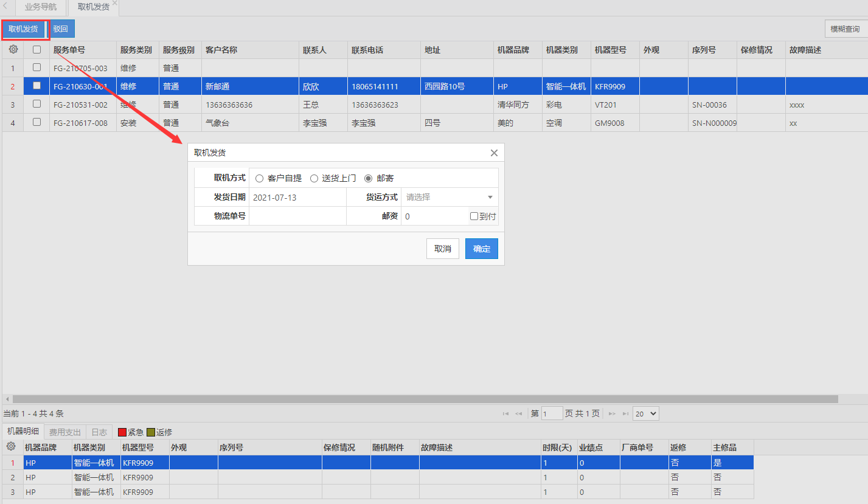Sort by the 服务单号 column header

coord(83,50)
